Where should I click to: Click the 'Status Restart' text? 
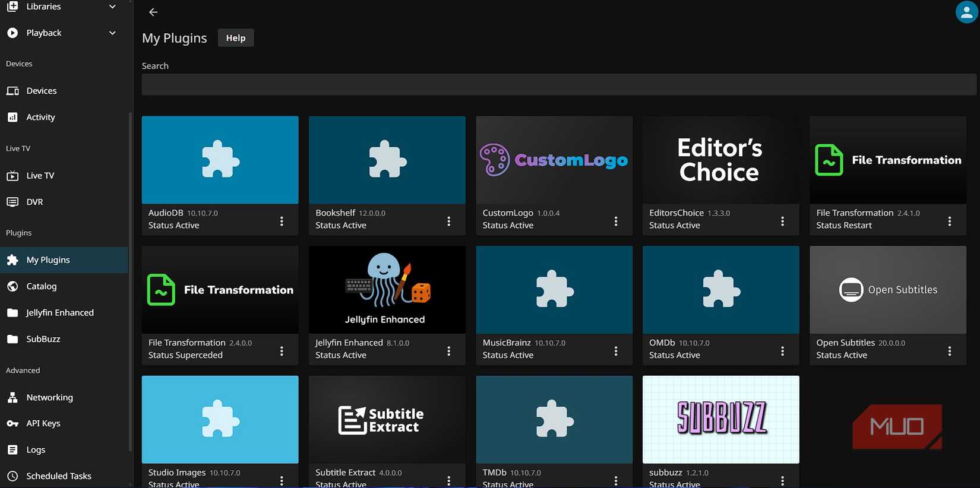click(x=844, y=226)
